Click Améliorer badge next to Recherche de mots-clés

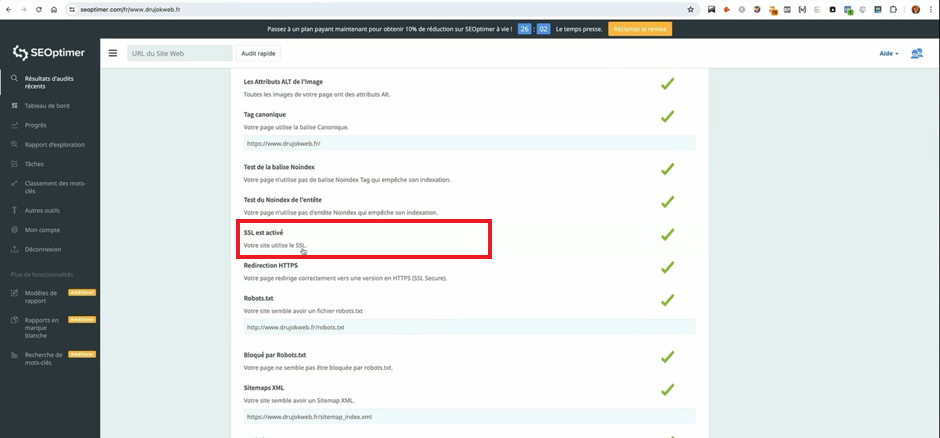(82, 355)
